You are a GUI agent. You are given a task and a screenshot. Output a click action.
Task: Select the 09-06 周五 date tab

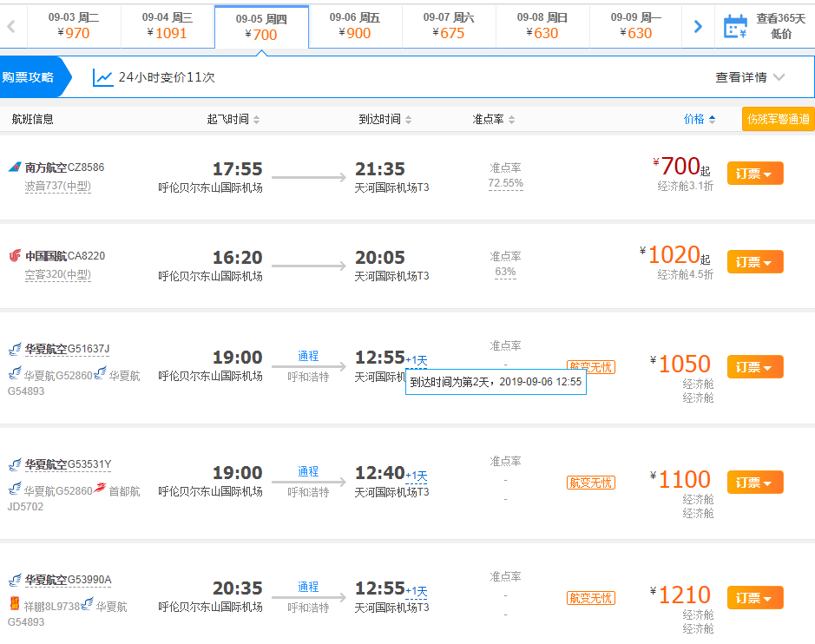click(x=355, y=26)
